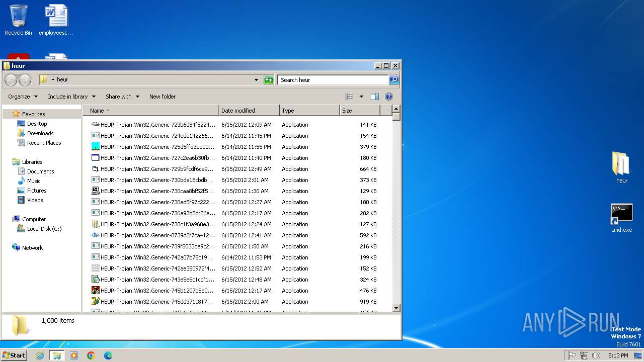Viewport: 644px width, 362px height.
Task: Click icon of Generic-738c1f3a960e3 file
Action: pyautogui.click(x=96, y=224)
